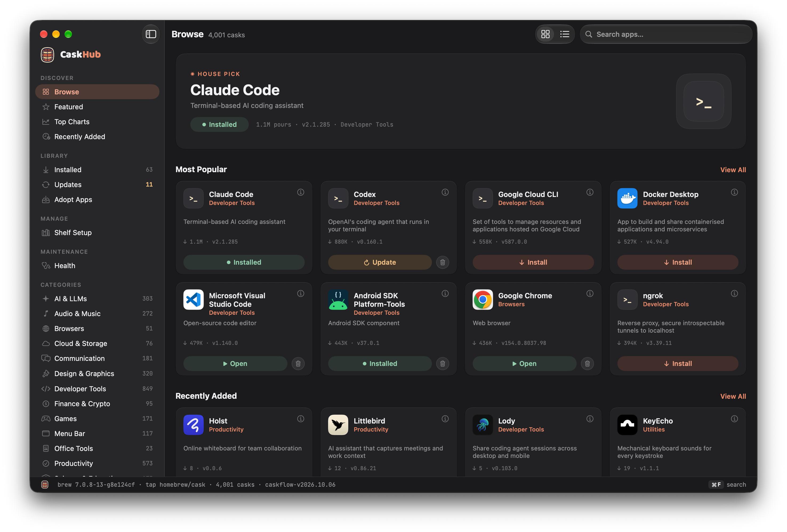Viewport: 787px width, 532px height.
Task: Open info for Codex card
Action: (445, 192)
